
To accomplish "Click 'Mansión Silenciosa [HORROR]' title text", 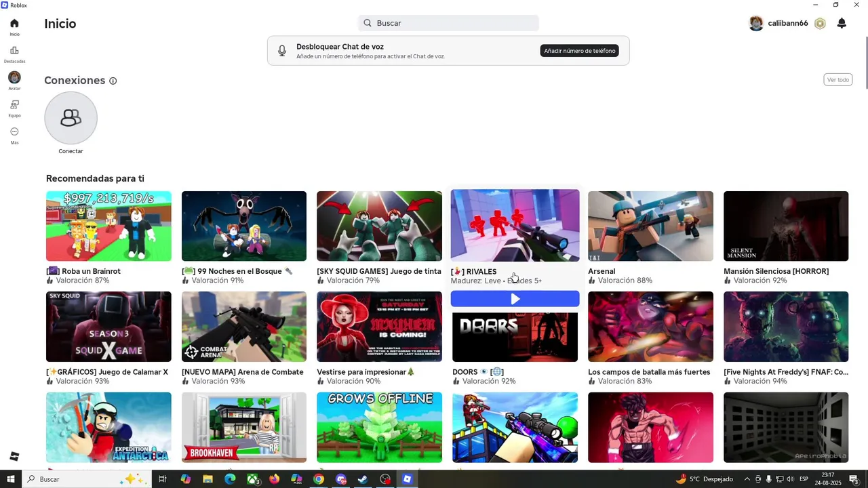I will [x=776, y=271].
